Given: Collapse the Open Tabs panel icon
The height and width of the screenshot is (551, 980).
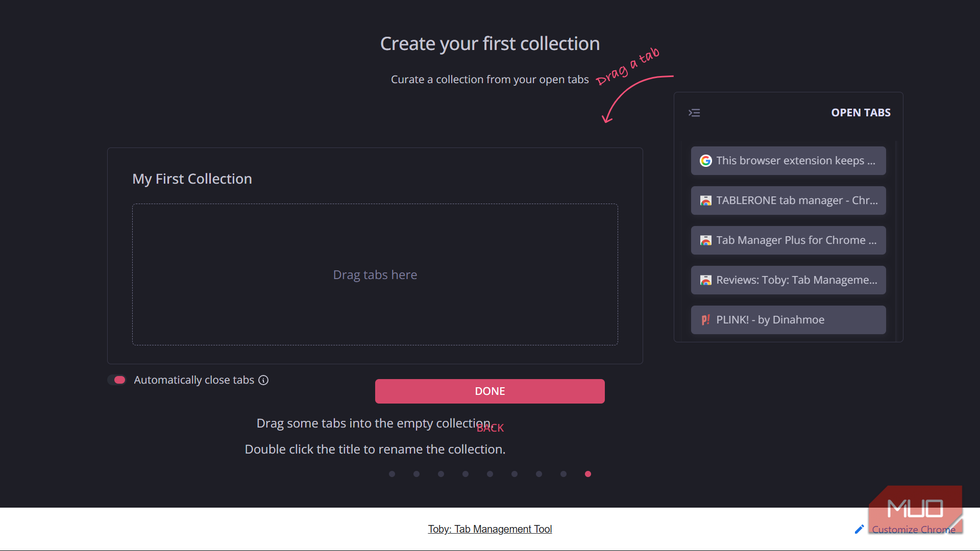Looking at the screenshot, I should coord(694,113).
